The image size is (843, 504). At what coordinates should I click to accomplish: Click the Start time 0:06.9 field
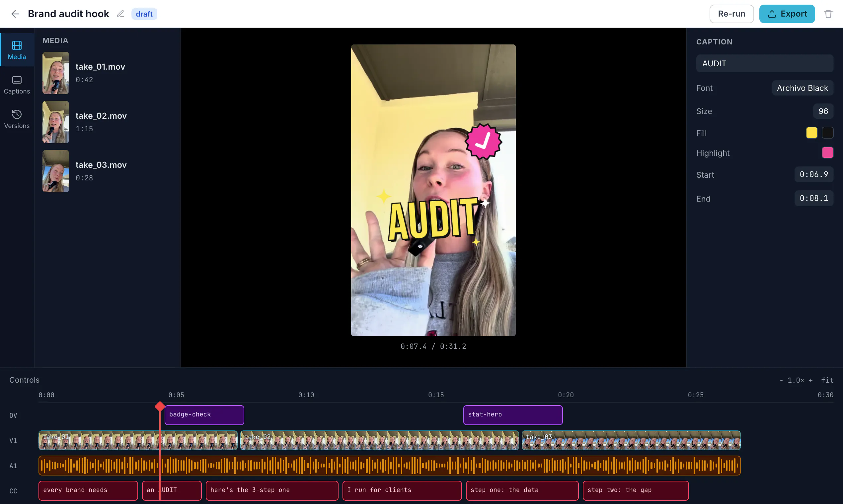point(814,174)
